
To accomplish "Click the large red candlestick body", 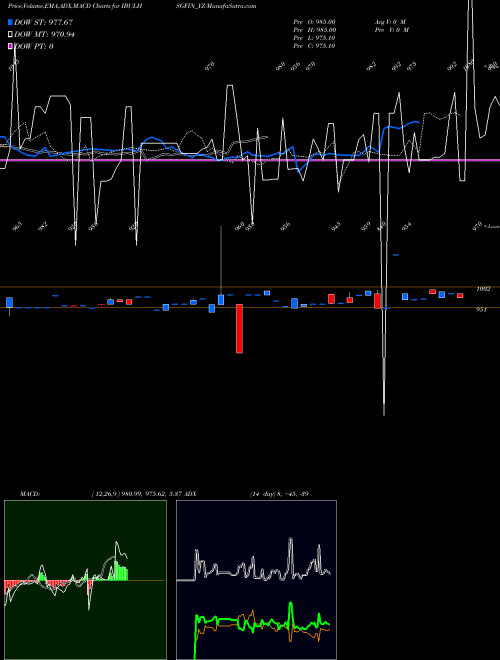I will coord(239,328).
